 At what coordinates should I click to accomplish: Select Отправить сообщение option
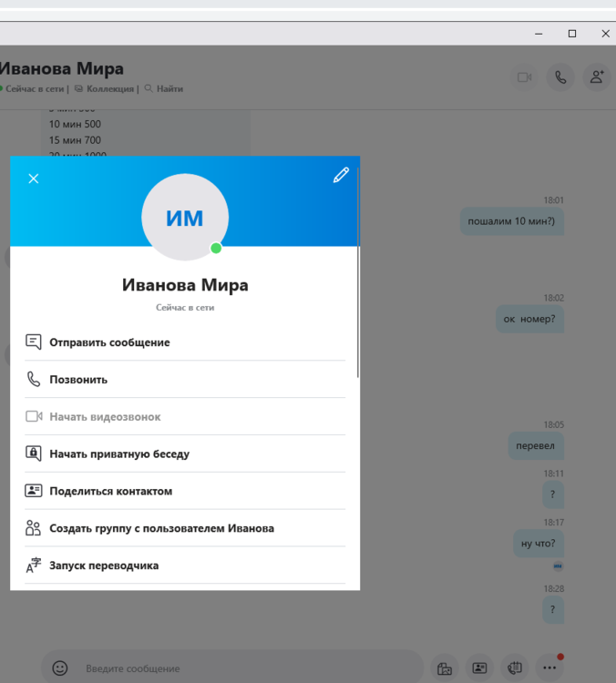click(109, 342)
